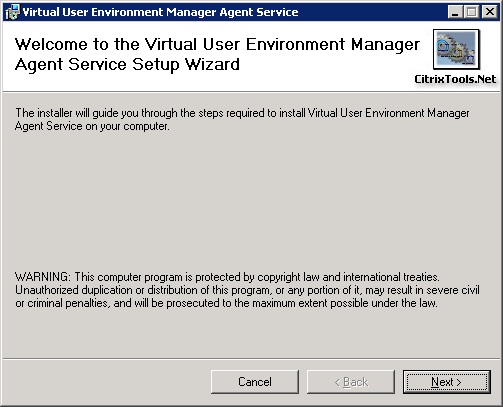Click the empty gray area in dialog body
Screen dimensions: 503x407
coord(251,200)
